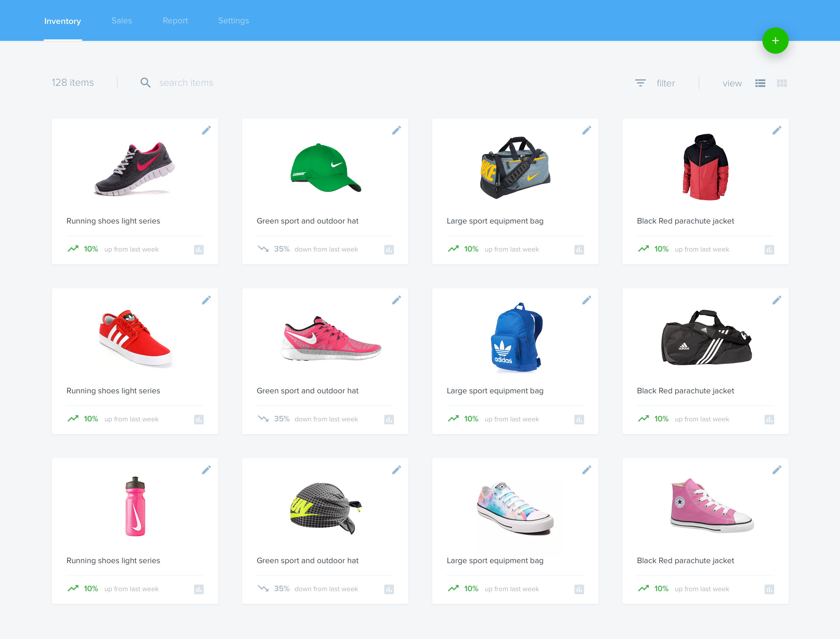This screenshot has height=639, width=840.
Task: Edit the pastel Converse low-top card
Action: [x=586, y=470]
